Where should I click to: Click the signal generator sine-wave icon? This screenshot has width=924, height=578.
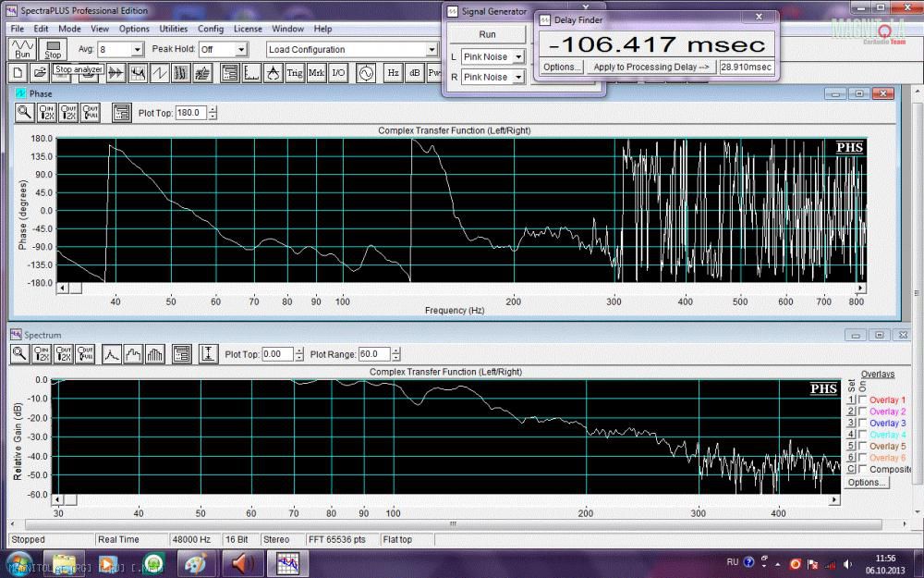pos(364,73)
